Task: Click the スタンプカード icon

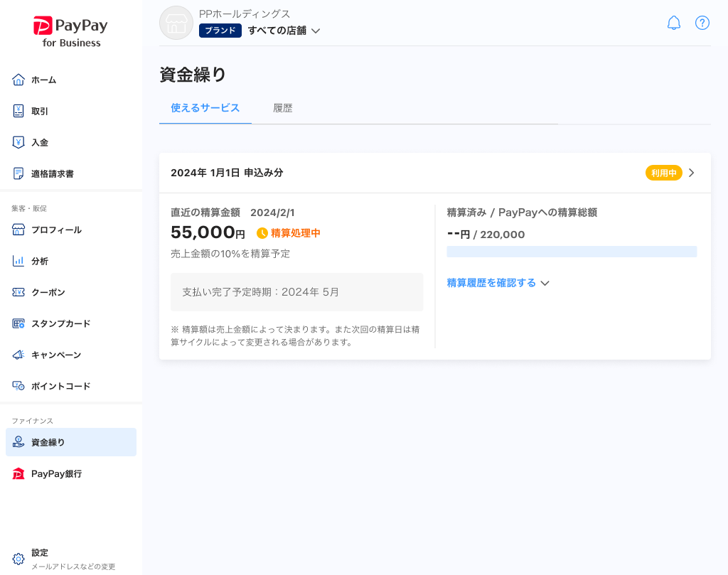Action: [x=18, y=323]
